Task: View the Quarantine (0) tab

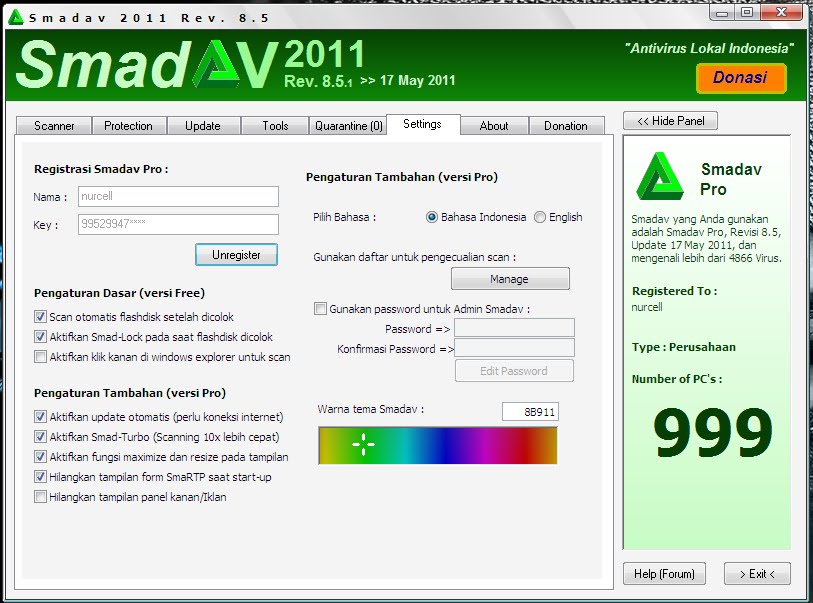Action: 348,125
